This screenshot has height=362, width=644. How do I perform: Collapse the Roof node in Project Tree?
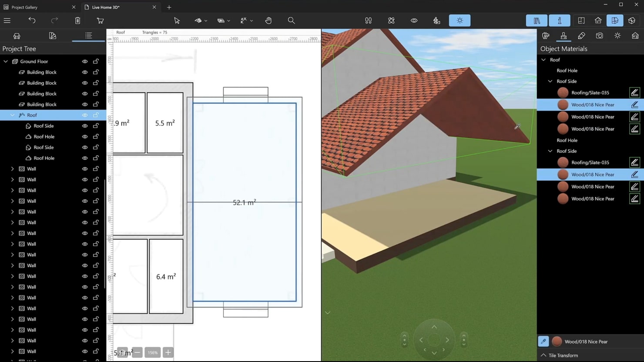12,115
